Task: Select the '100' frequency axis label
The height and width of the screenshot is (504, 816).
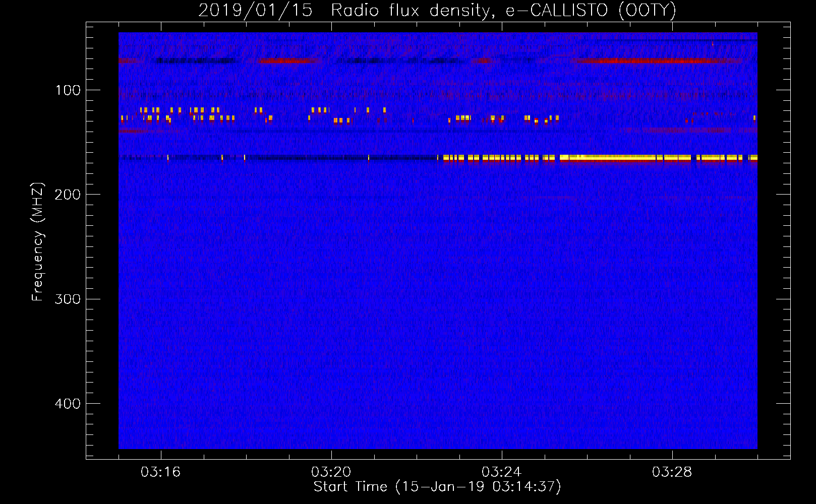Action: point(68,90)
